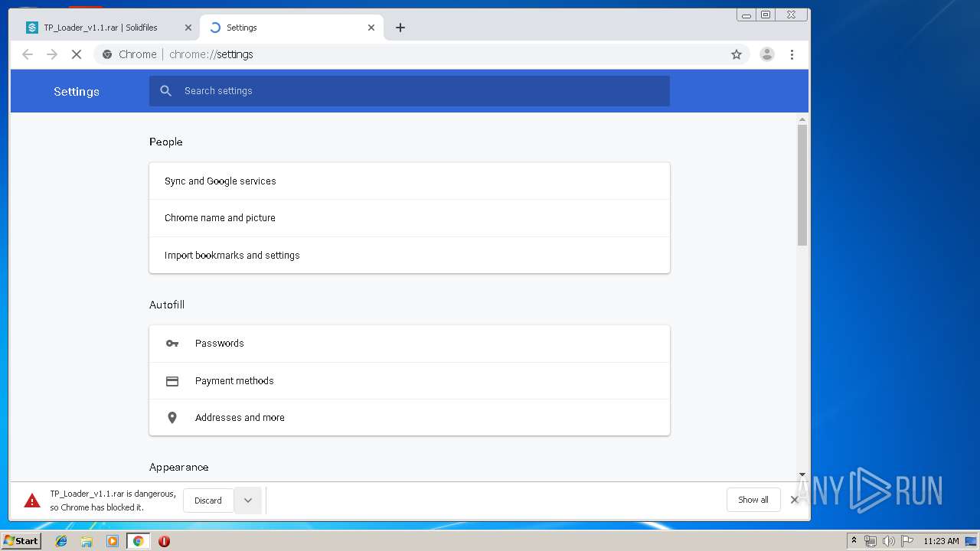Click the Action Center flag icon
980x551 pixels.
[907, 541]
